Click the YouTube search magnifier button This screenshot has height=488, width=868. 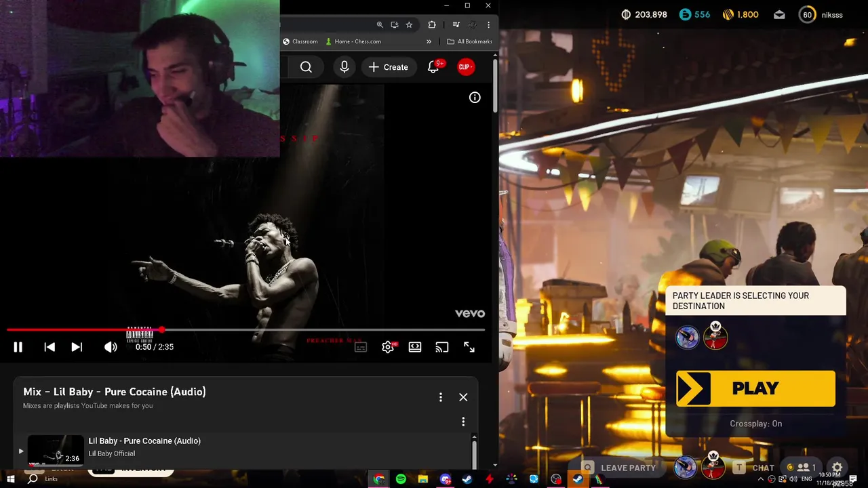point(306,67)
